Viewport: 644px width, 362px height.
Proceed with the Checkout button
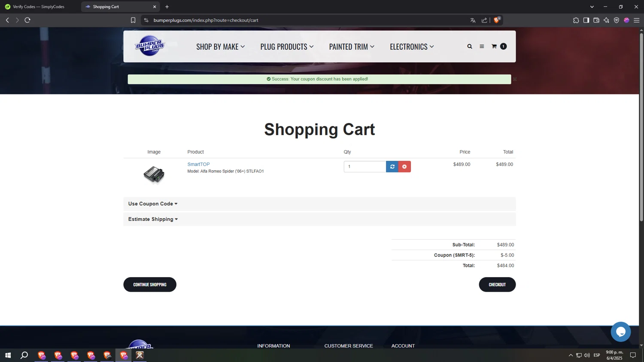click(497, 284)
